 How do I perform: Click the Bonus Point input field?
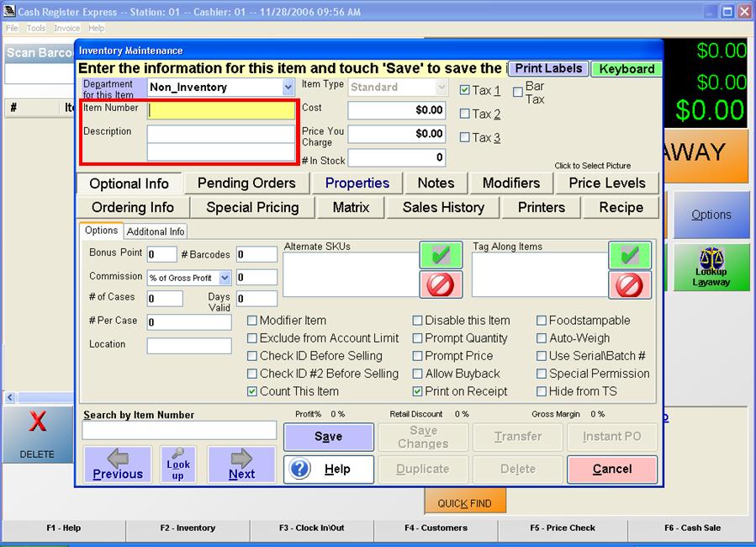(x=162, y=254)
